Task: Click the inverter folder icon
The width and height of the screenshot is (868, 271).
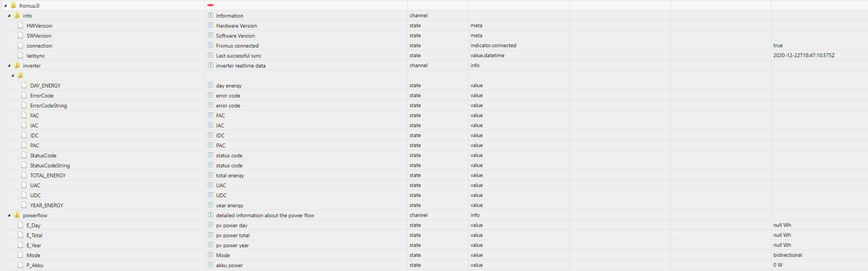Action: [18, 65]
